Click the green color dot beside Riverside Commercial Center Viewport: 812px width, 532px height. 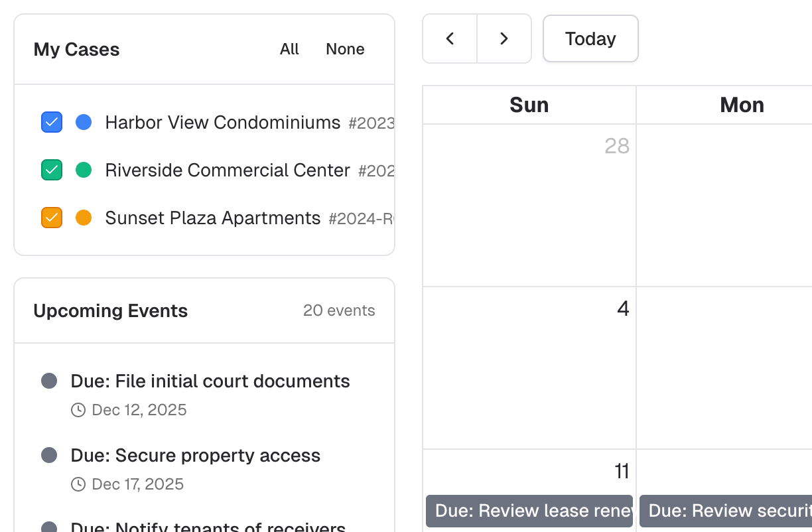(x=84, y=170)
